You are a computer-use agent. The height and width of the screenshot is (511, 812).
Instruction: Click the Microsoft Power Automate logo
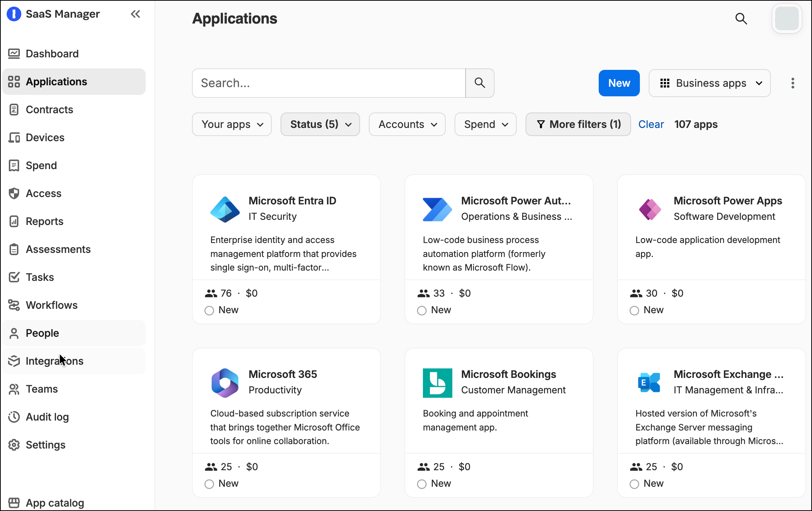tap(437, 210)
